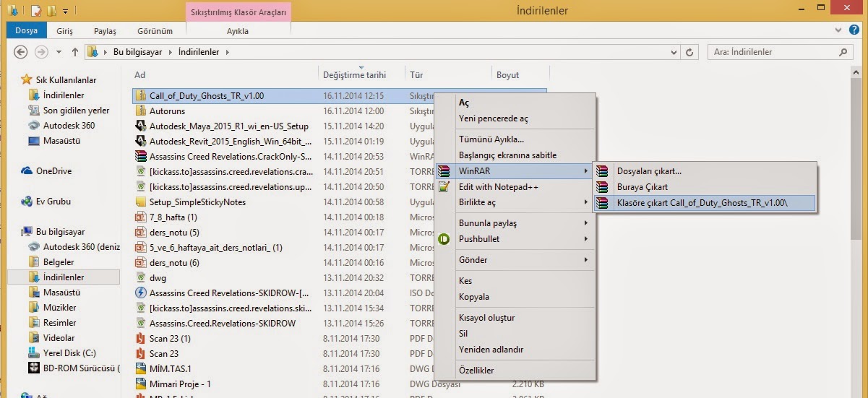This screenshot has height=398, width=868.
Task: Click the Ev Grubu homegroup icon
Action: coord(27,202)
